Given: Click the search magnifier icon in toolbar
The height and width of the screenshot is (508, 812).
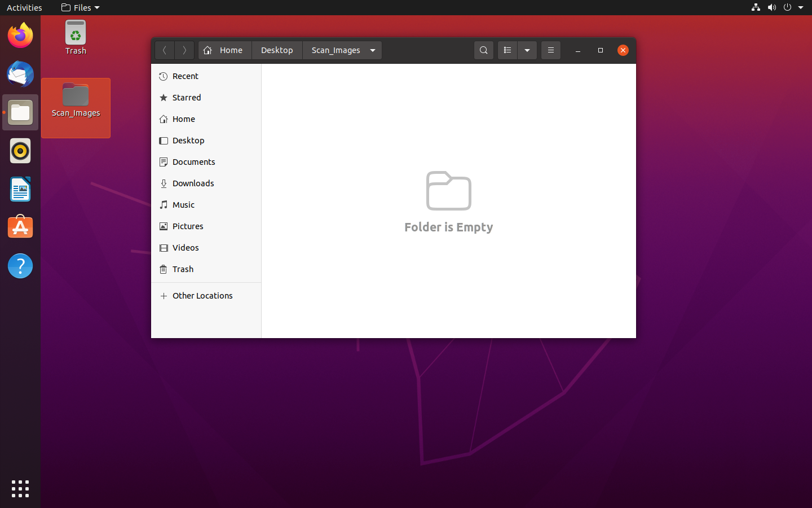Looking at the screenshot, I should [483, 50].
